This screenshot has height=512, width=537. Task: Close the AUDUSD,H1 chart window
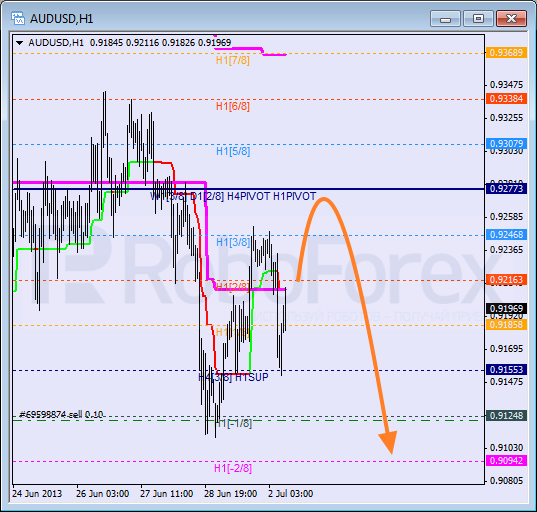coord(511,19)
